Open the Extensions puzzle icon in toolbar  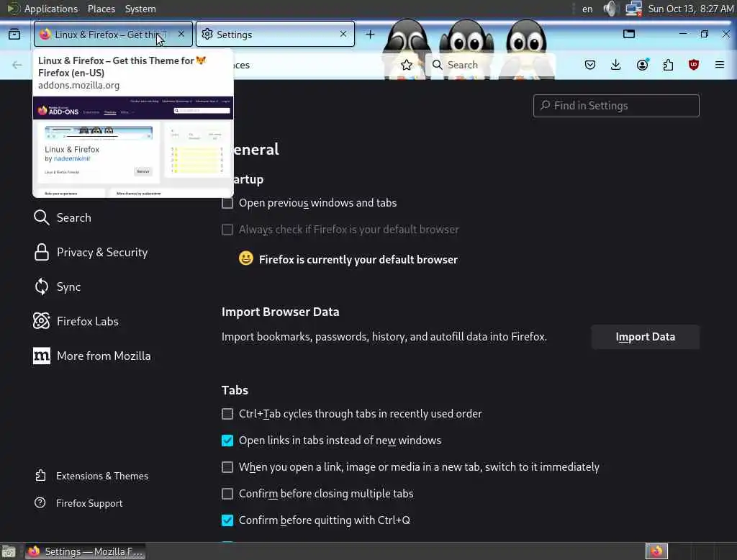point(668,65)
